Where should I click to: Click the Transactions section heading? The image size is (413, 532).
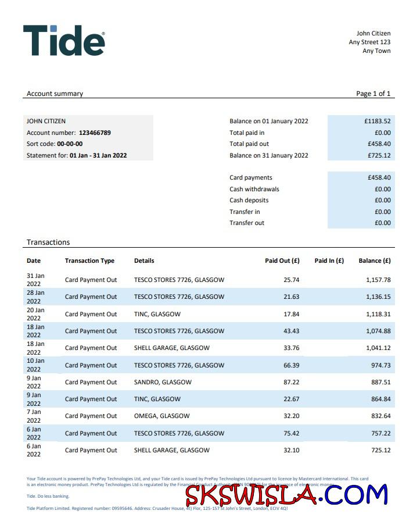[x=48, y=242]
